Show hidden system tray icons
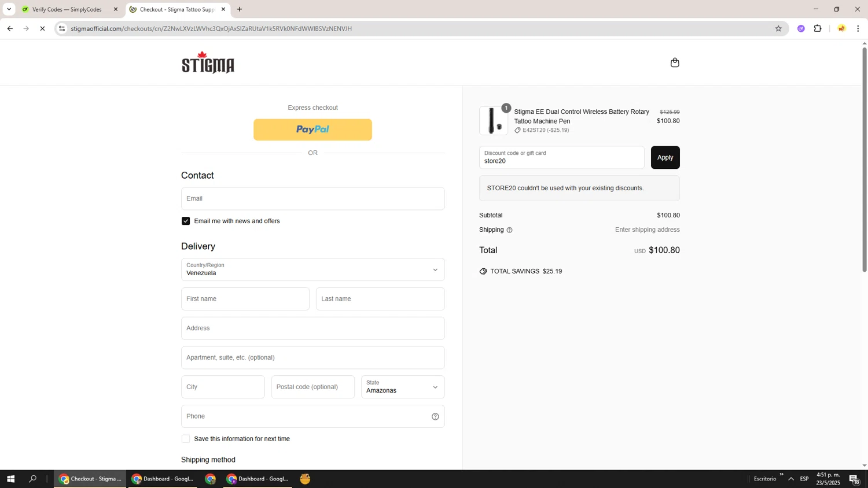The width and height of the screenshot is (868, 488). [x=791, y=479]
